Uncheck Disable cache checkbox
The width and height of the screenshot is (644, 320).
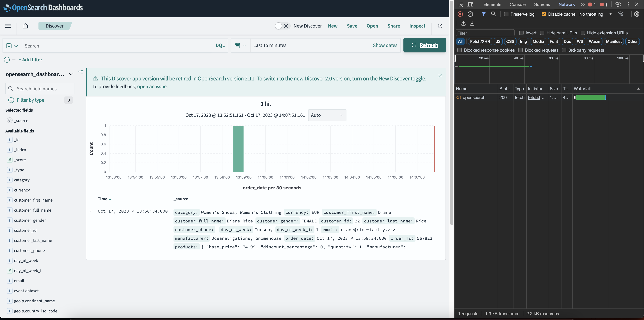(544, 14)
